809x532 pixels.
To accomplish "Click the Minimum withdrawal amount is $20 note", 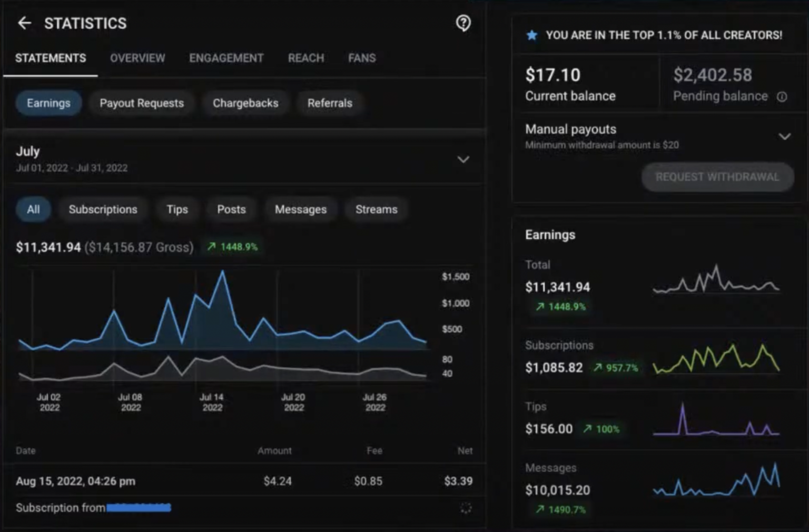I will (602, 145).
